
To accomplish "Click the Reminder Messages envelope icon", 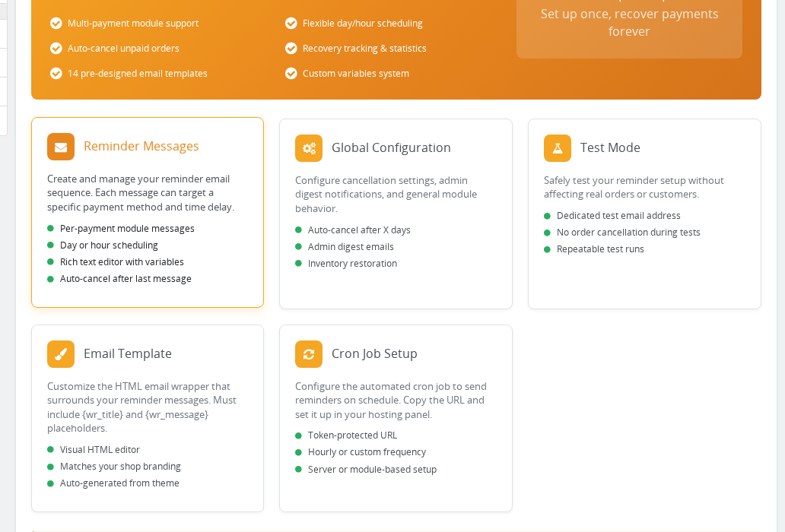I will tap(61, 147).
